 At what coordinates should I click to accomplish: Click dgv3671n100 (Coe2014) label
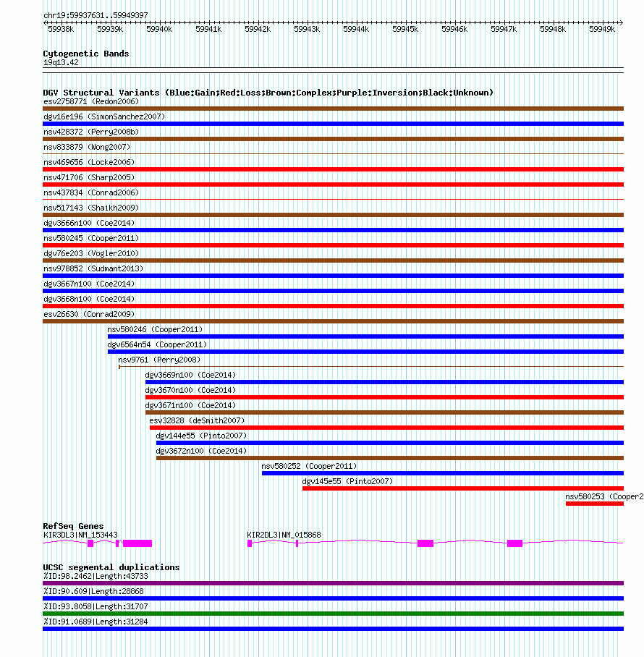click(190, 405)
